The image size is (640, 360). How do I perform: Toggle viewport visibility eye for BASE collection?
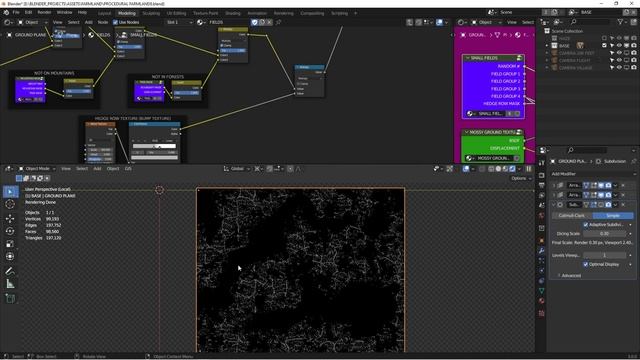pyautogui.click(x=619, y=45)
